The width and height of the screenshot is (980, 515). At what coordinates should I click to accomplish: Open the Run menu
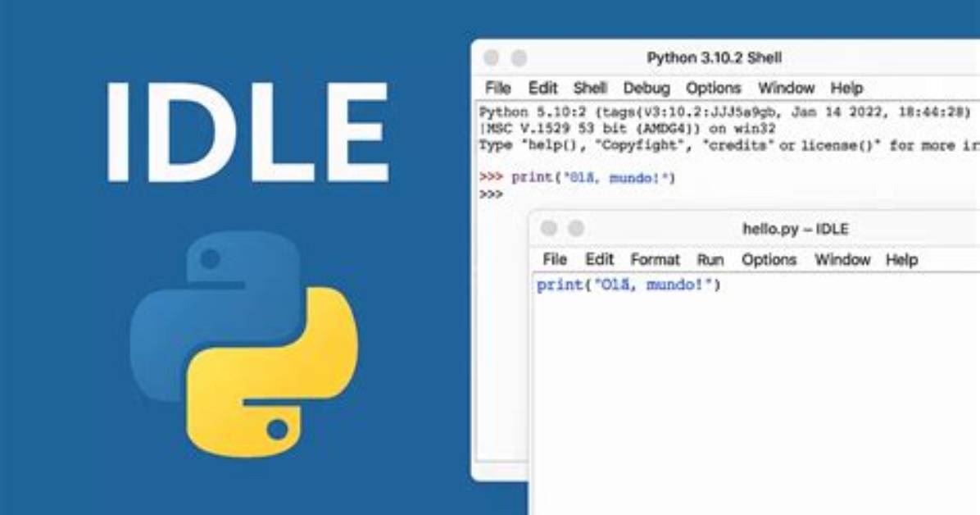[x=710, y=260]
